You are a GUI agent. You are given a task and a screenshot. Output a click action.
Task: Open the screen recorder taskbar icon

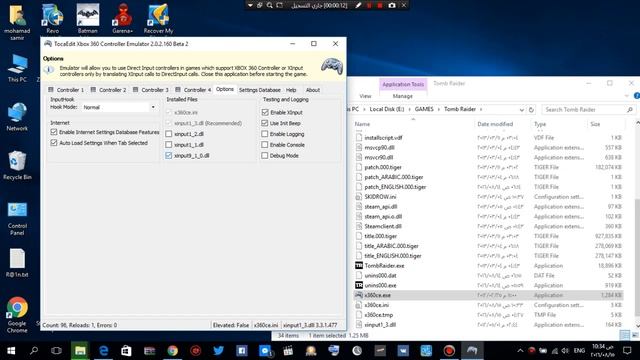pos(449,351)
